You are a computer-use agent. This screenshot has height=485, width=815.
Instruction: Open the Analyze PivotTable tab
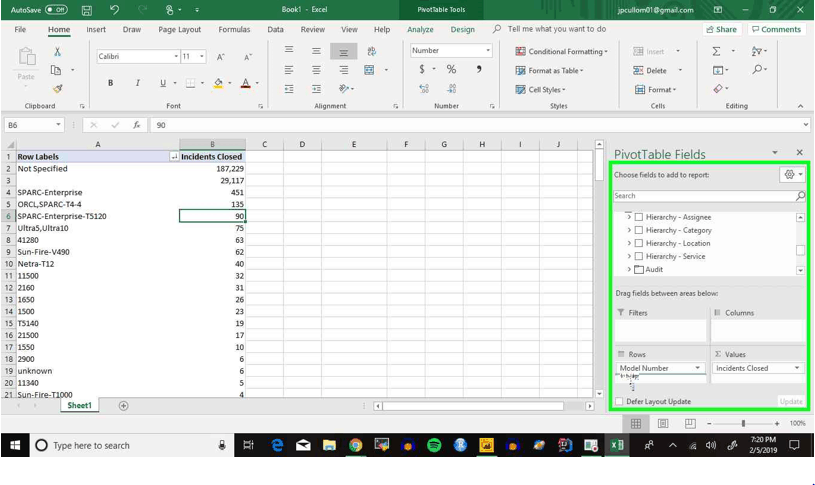tap(420, 30)
